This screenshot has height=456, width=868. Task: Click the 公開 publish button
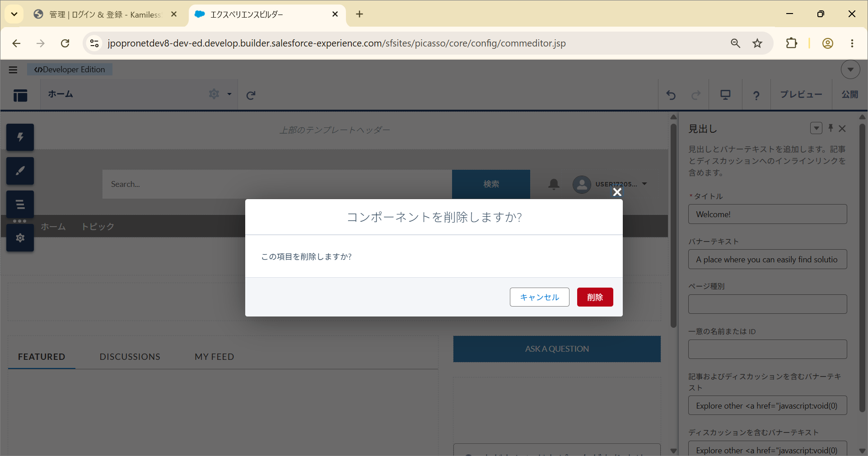point(849,94)
